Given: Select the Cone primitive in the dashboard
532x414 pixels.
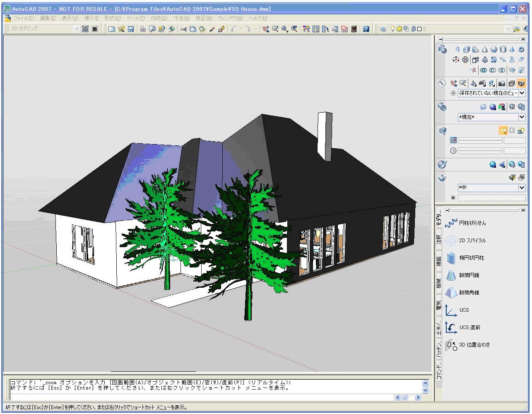Looking at the screenshot, I should click(x=484, y=49).
